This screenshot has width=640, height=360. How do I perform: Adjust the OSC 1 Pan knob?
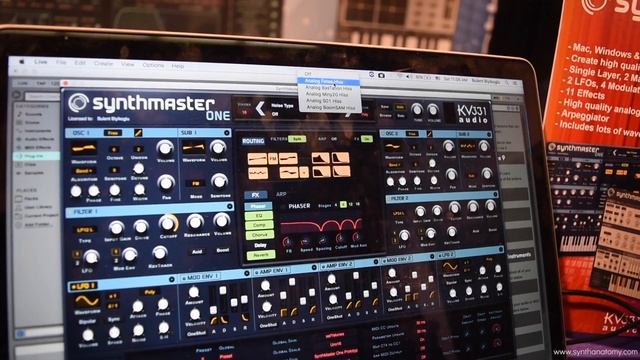(166, 182)
